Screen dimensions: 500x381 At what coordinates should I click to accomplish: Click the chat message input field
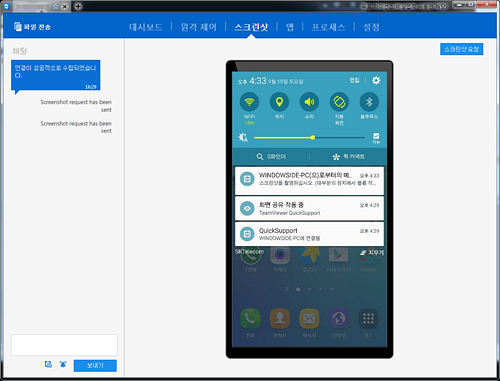click(x=64, y=345)
